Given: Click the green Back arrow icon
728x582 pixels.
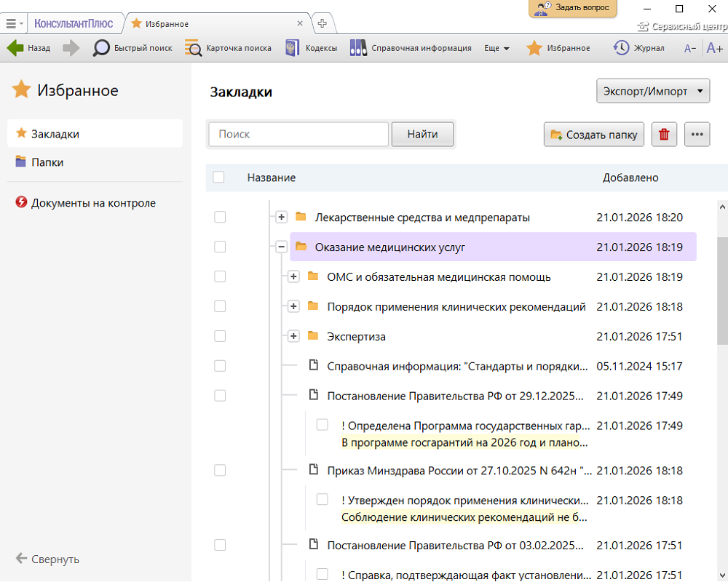Looking at the screenshot, I should [x=15, y=48].
